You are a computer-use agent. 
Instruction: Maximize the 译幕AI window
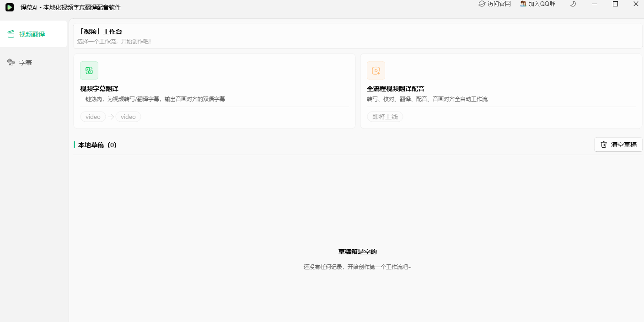[x=615, y=4]
